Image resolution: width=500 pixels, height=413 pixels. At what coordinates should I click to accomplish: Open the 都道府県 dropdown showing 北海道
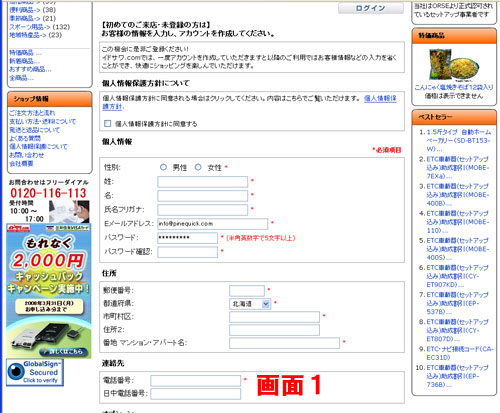[x=250, y=304]
